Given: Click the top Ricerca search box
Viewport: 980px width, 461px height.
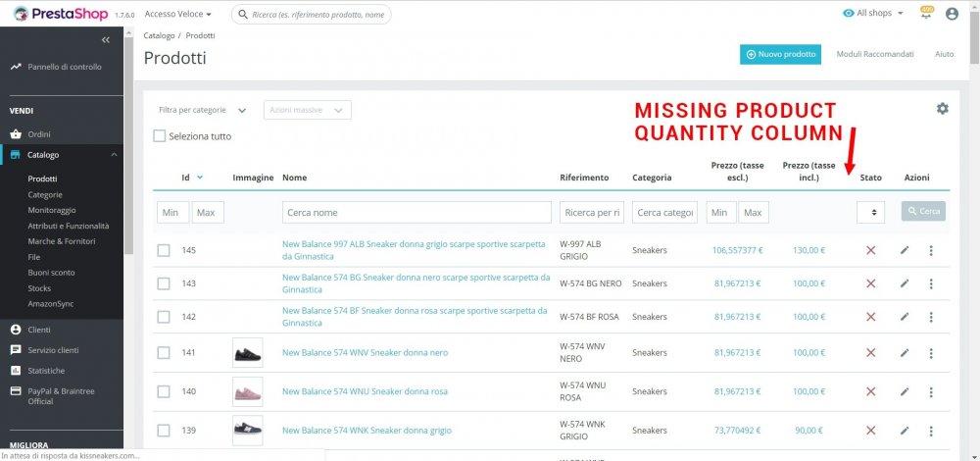Looking at the screenshot, I should (x=312, y=15).
